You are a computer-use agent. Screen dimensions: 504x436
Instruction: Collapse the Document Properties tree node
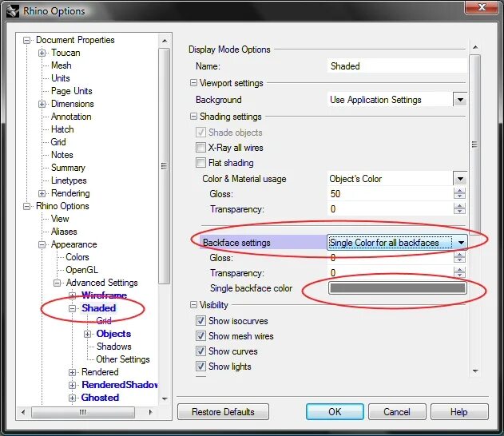point(26,40)
